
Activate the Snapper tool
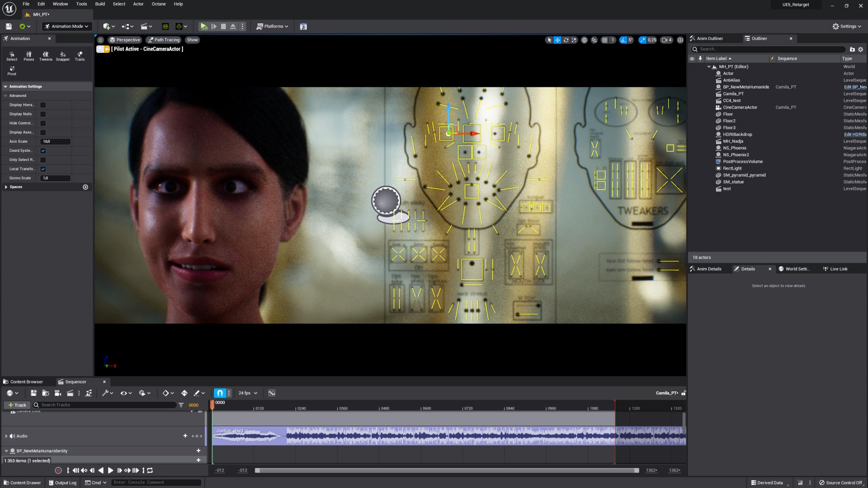(62, 56)
